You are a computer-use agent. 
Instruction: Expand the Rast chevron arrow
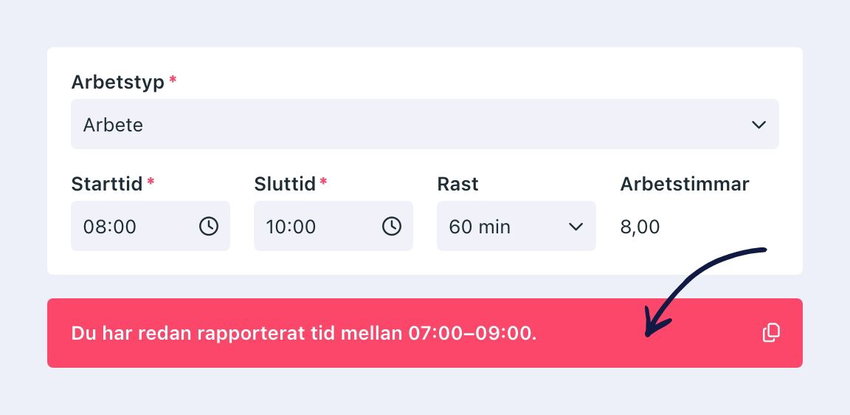click(x=575, y=226)
